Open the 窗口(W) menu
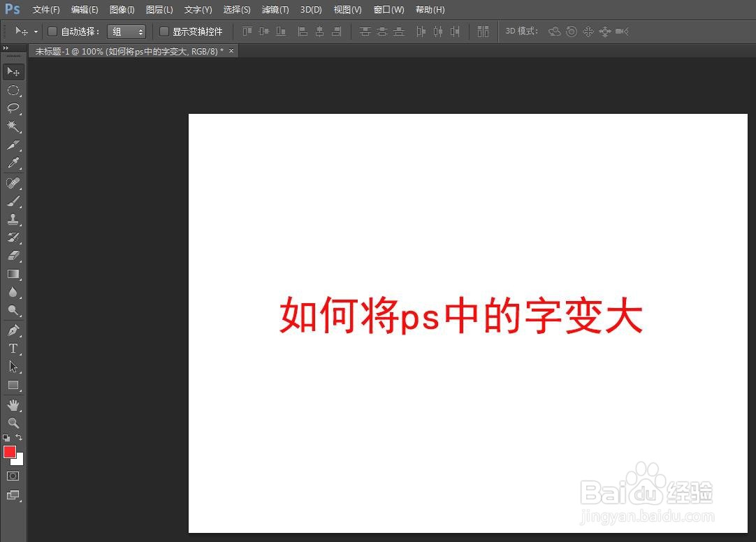The width and height of the screenshot is (756, 542). 389,10
